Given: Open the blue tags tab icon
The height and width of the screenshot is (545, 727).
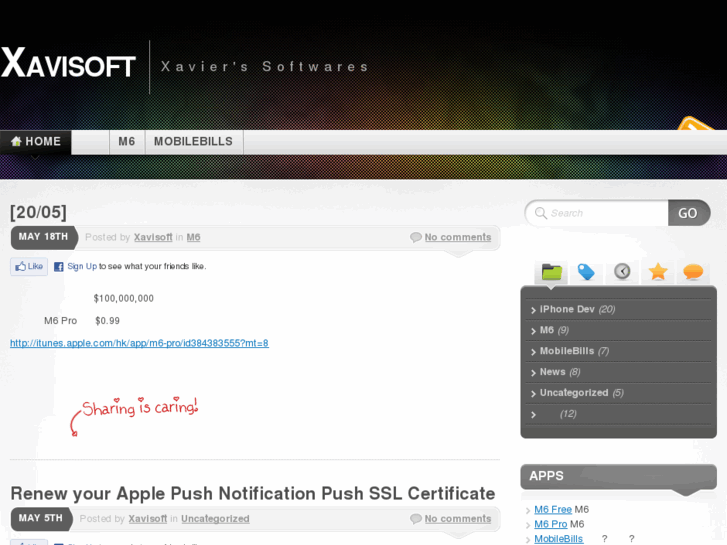Looking at the screenshot, I should [x=586, y=272].
